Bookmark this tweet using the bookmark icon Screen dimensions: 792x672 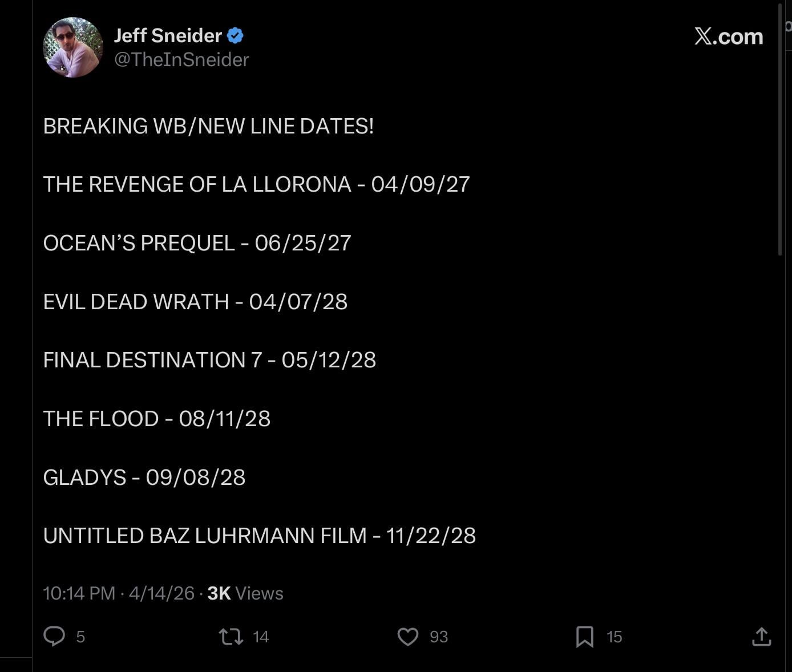pos(584,636)
